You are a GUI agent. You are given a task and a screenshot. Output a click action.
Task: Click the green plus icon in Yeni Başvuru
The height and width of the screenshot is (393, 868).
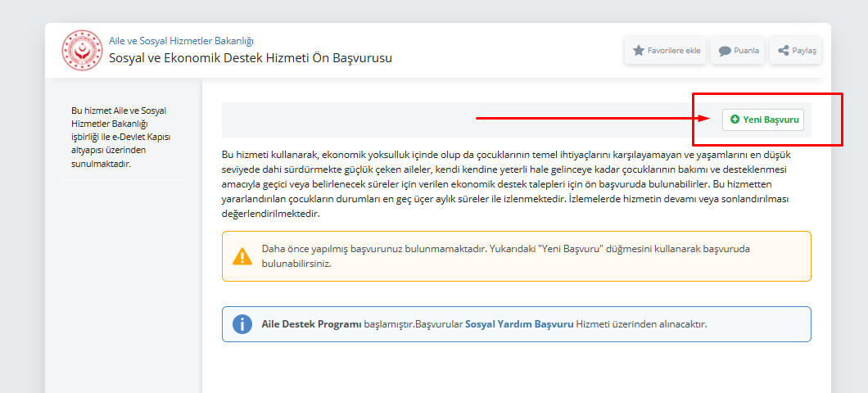coord(735,120)
